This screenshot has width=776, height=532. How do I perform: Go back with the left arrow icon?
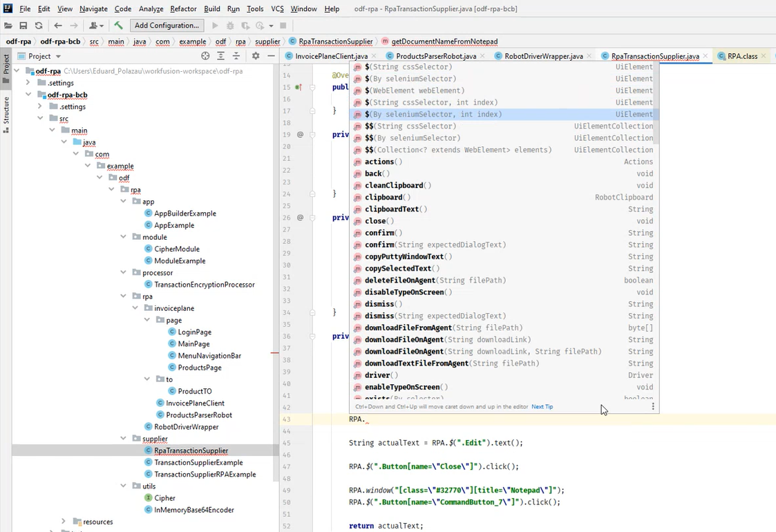click(58, 26)
